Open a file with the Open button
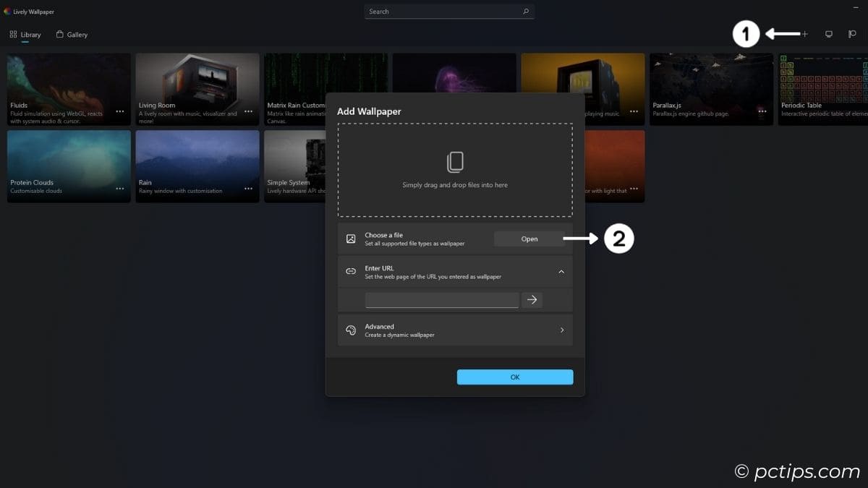The image size is (868, 488). pos(529,239)
